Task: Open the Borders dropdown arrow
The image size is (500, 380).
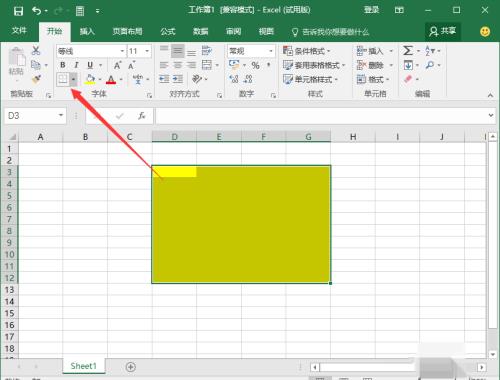Action: (73, 79)
